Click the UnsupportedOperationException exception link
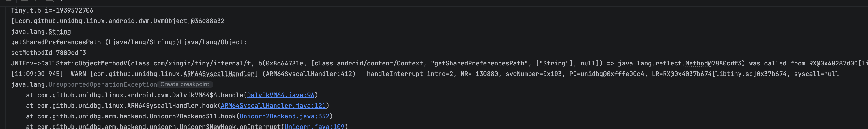The width and height of the screenshot is (868, 129). coord(102,84)
